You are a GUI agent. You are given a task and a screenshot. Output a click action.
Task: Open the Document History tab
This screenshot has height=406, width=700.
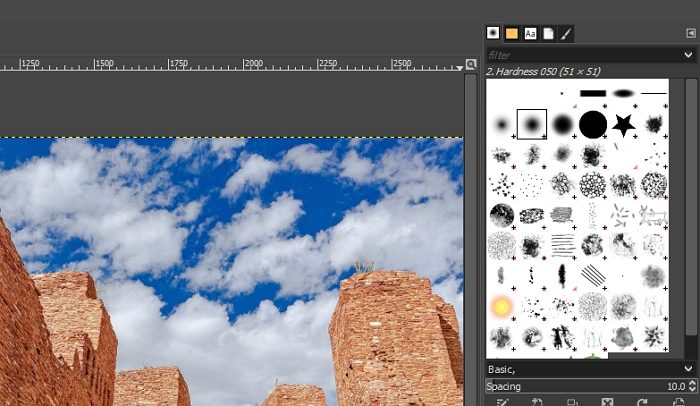548,33
